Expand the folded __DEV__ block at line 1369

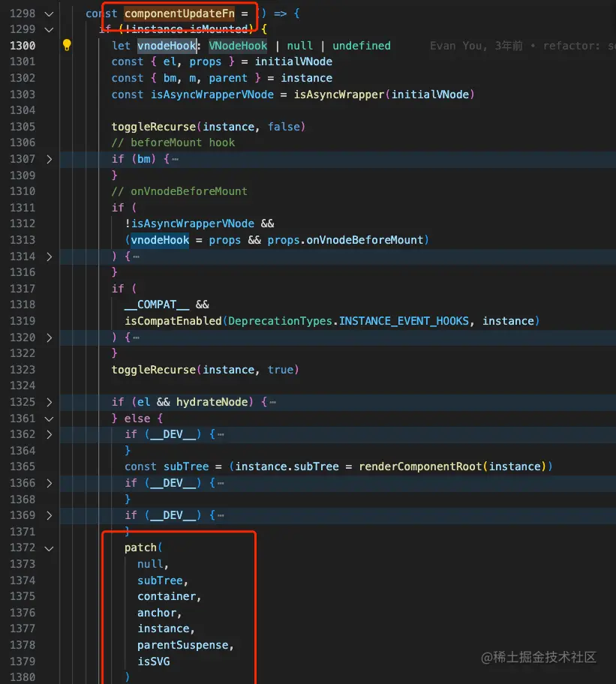(50, 515)
